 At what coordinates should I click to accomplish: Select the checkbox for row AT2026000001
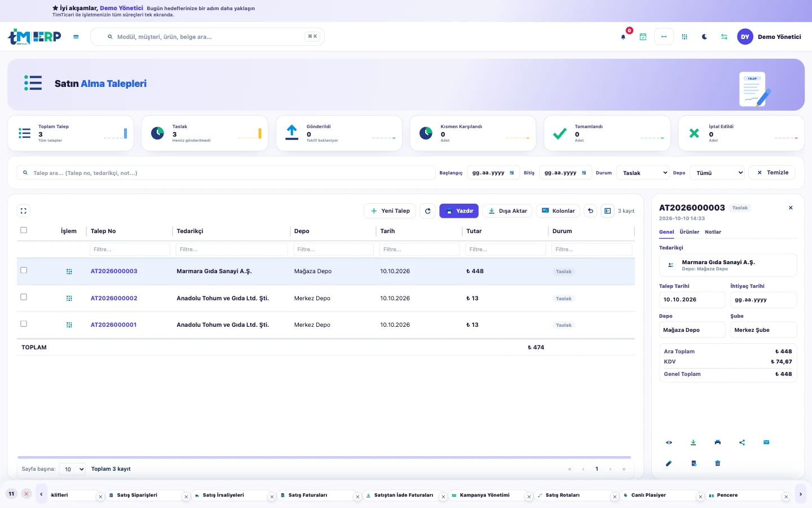click(x=24, y=324)
